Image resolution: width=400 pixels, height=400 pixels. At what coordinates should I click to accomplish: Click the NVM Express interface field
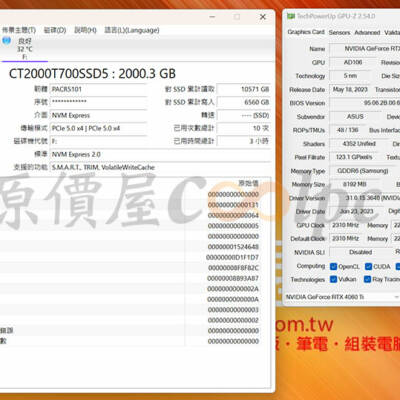(x=98, y=115)
